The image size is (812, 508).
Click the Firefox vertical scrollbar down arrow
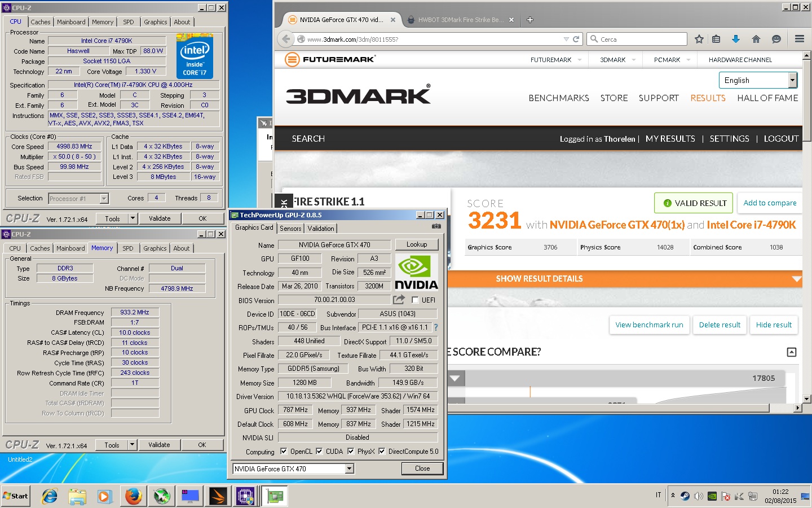tap(806, 399)
